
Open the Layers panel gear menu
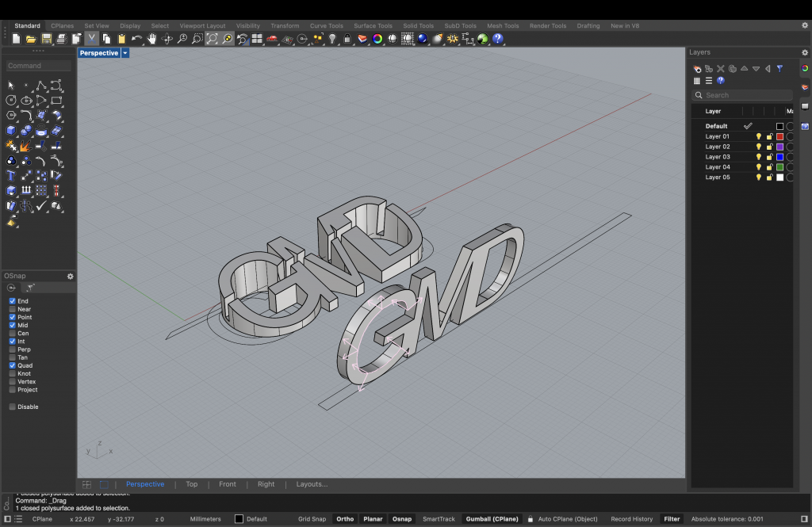[805, 52]
